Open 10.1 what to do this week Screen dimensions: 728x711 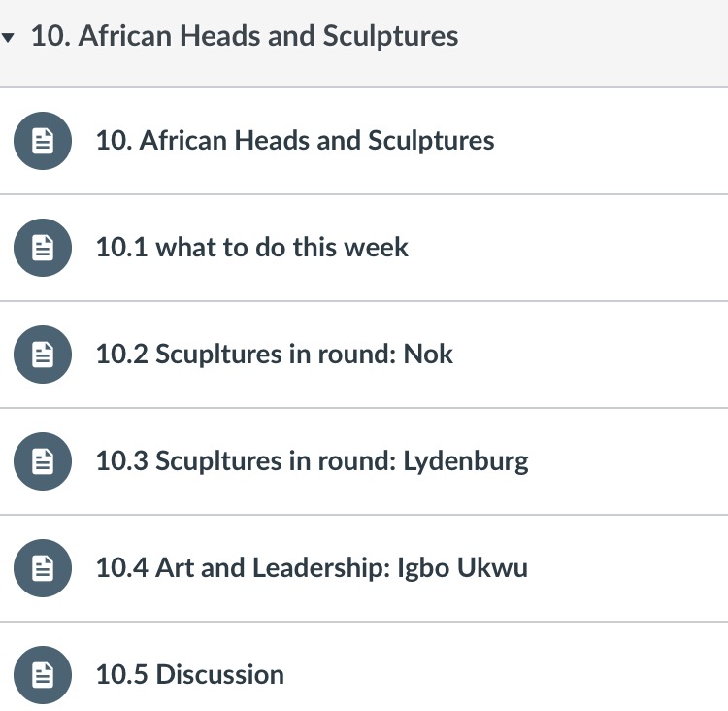click(x=252, y=248)
